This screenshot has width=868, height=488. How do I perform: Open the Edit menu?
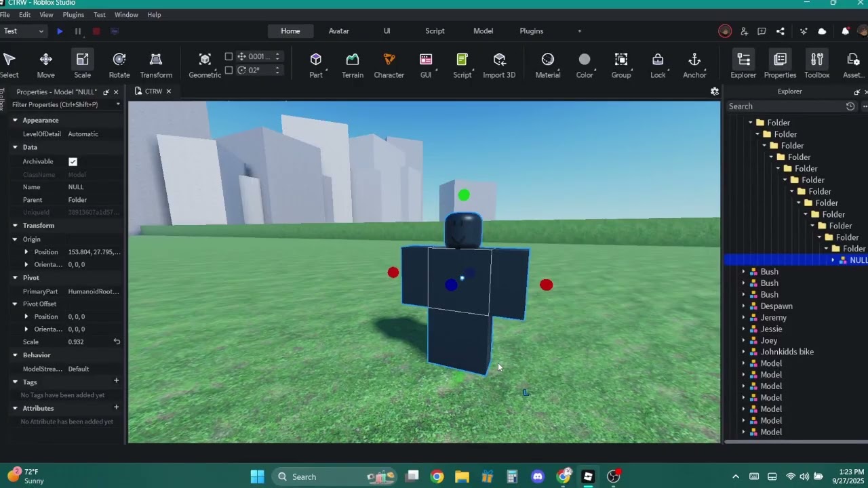click(x=25, y=15)
